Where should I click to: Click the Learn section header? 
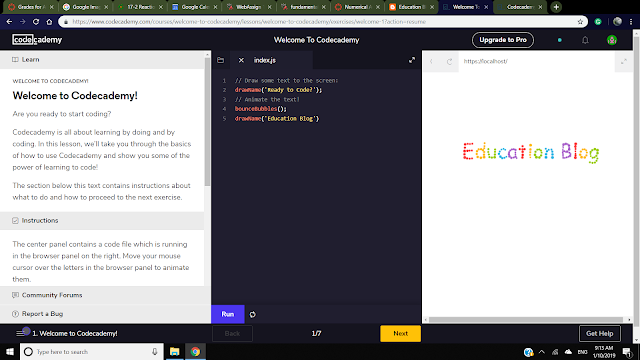pos(102,60)
